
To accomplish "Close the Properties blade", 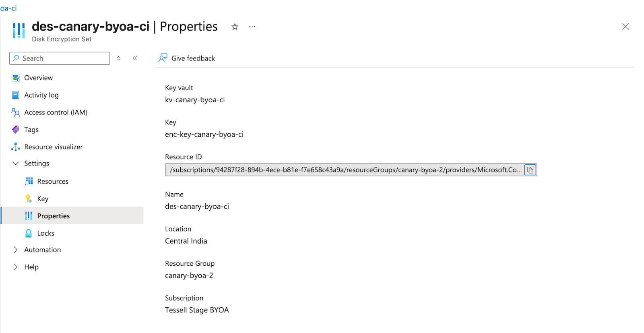I will [x=625, y=27].
